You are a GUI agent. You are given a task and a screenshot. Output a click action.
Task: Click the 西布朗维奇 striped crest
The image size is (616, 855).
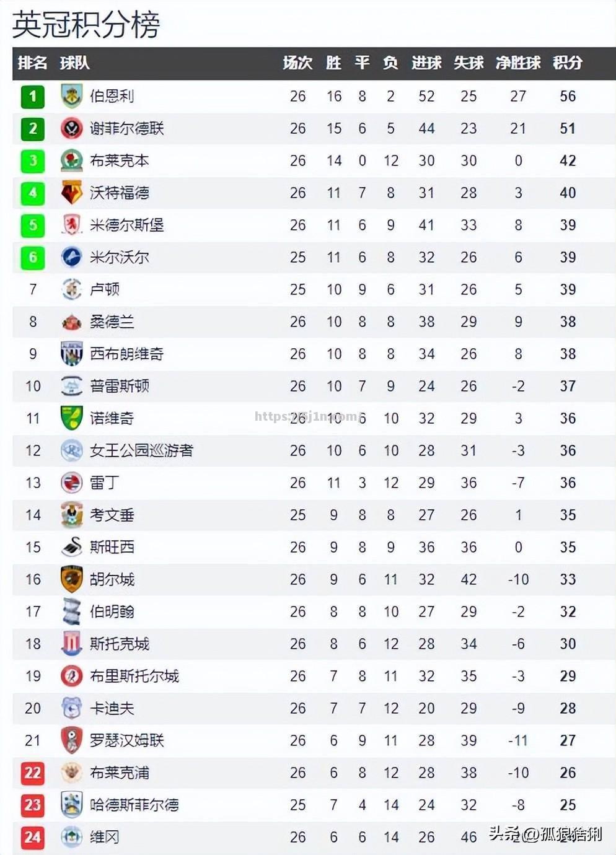pos(72,354)
